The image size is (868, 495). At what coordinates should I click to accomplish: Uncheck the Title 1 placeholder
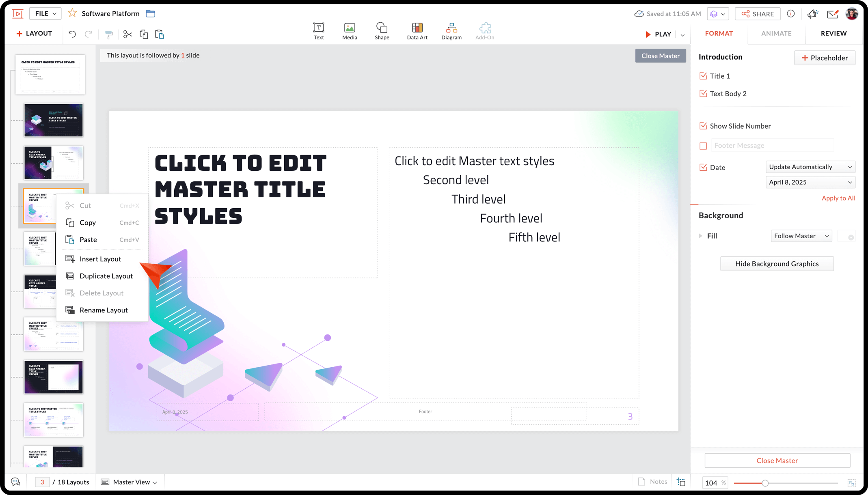(x=703, y=76)
